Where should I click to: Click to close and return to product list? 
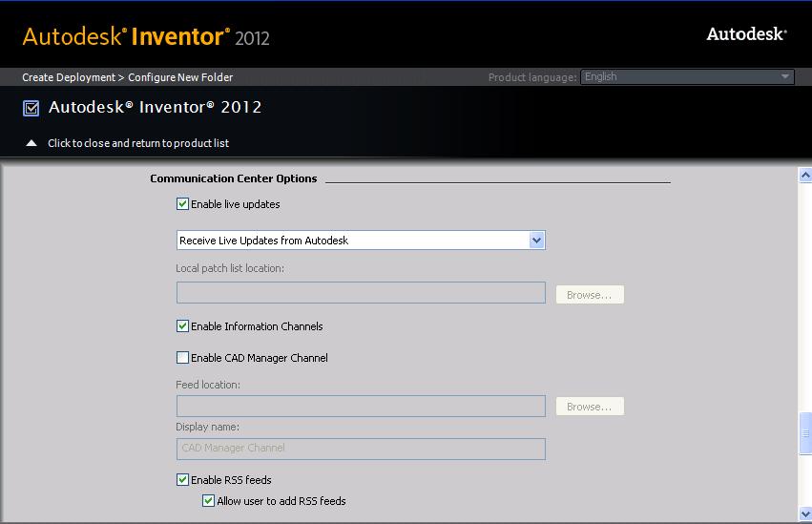click(138, 143)
